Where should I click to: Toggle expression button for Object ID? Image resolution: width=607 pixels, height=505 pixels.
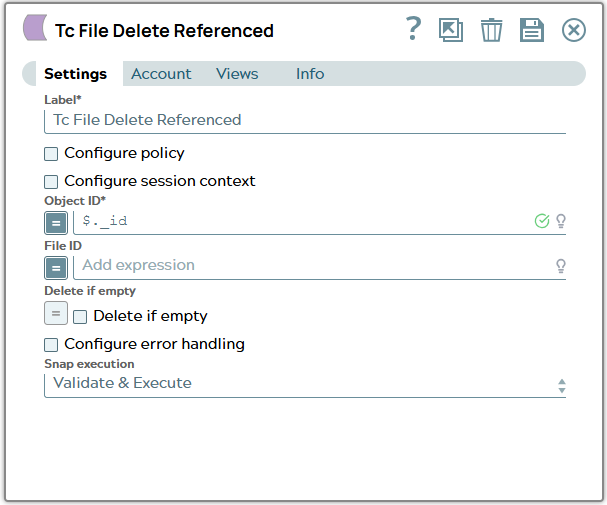56,223
